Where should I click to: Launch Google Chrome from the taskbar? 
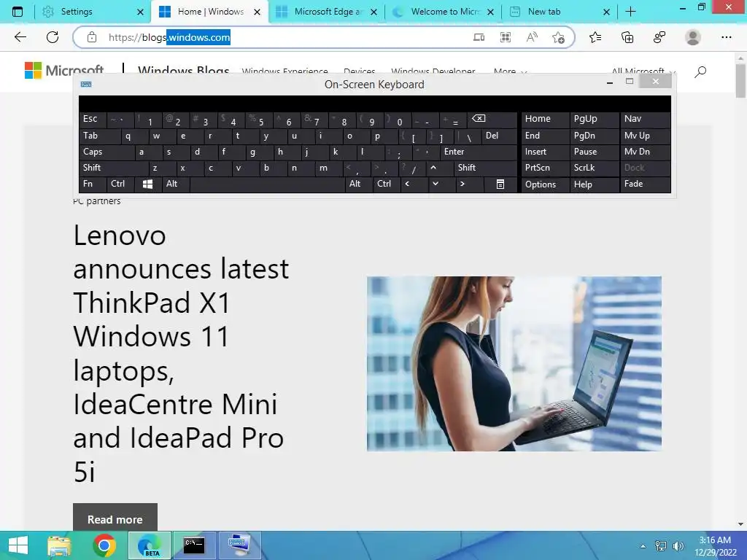pyautogui.click(x=104, y=545)
